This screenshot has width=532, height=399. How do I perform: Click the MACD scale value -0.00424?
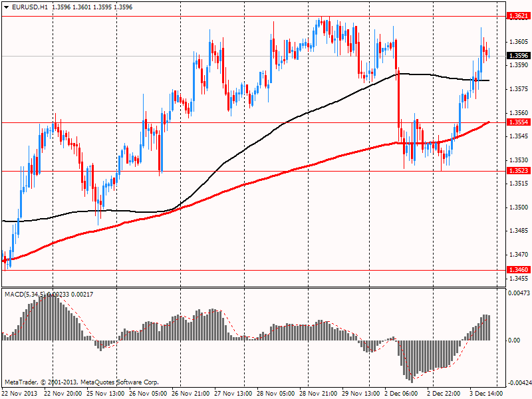coord(519,383)
